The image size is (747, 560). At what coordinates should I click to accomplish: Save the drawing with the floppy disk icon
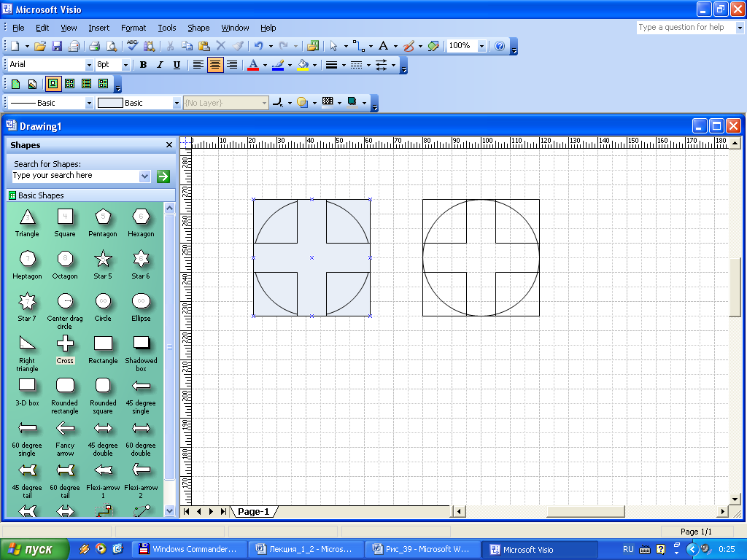57,46
